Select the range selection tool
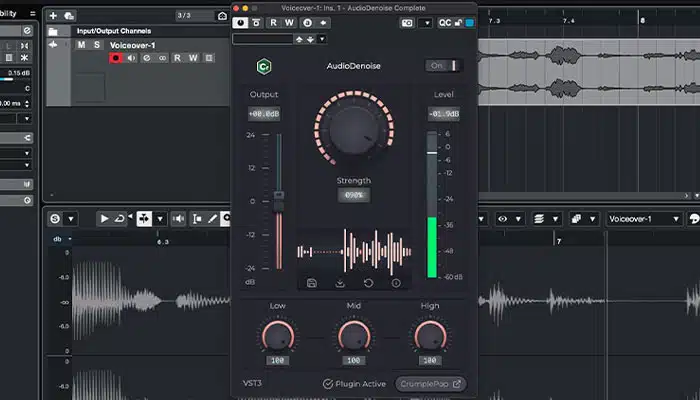The width and height of the screenshot is (700, 400). [197, 219]
